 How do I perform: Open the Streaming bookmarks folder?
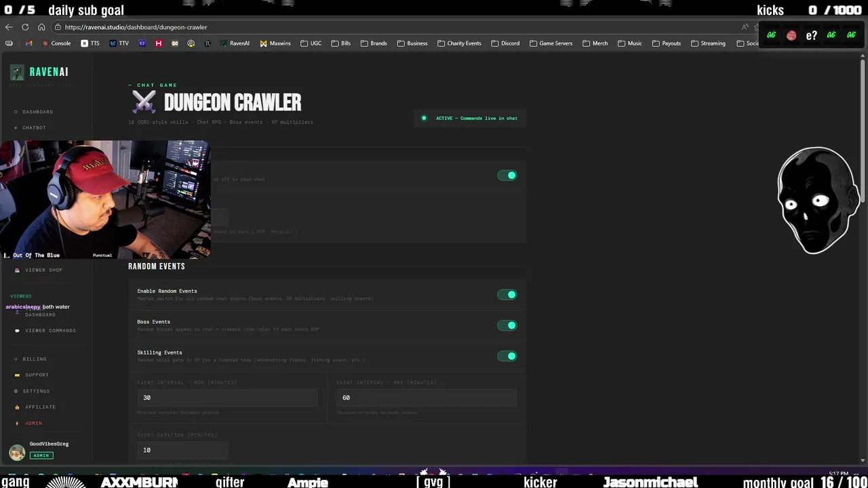(x=708, y=43)
